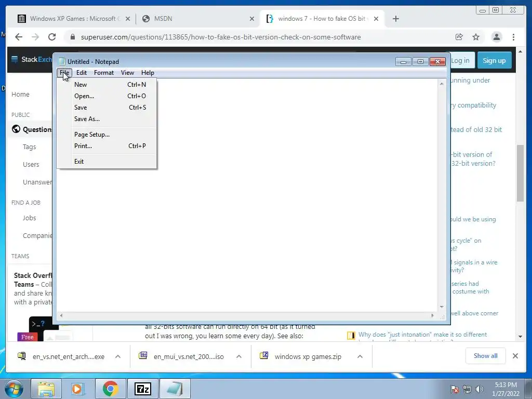The image size is (532, 399).
Task: Close the windows 7 superuser tab
Action: (376, 19)
